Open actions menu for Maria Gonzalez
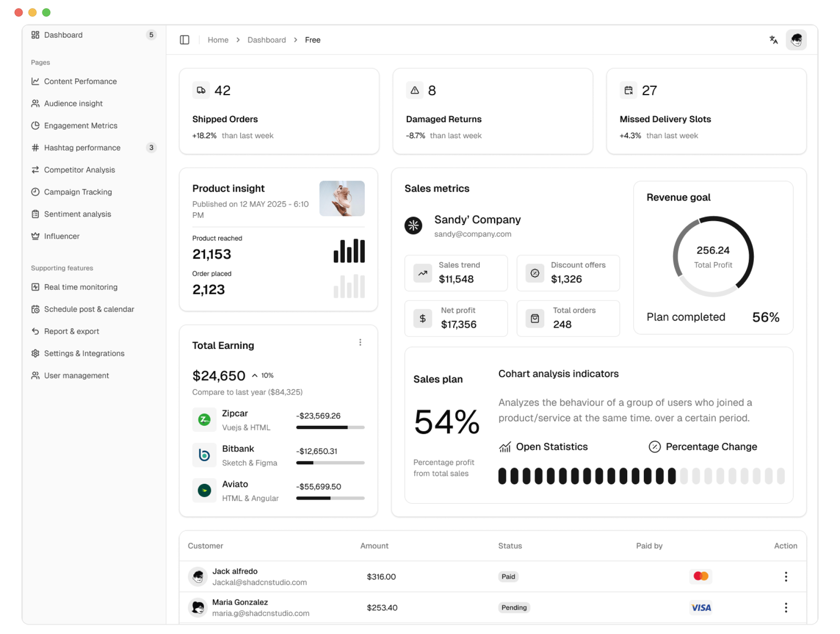The image size is (840, 634). (x=786, y=608)
